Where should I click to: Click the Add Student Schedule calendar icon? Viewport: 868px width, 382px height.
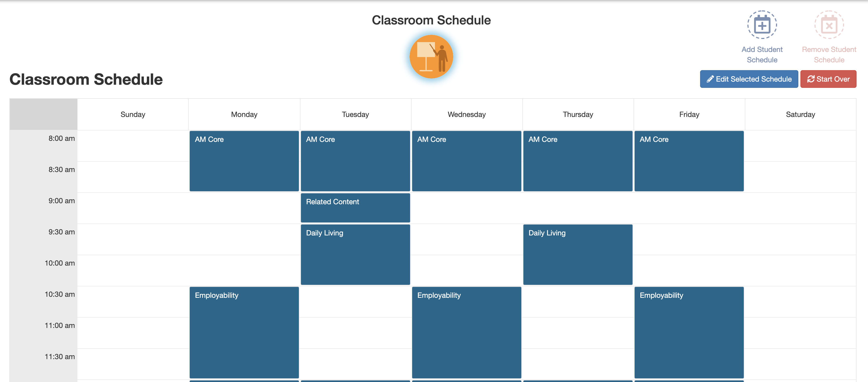[762, 25]
